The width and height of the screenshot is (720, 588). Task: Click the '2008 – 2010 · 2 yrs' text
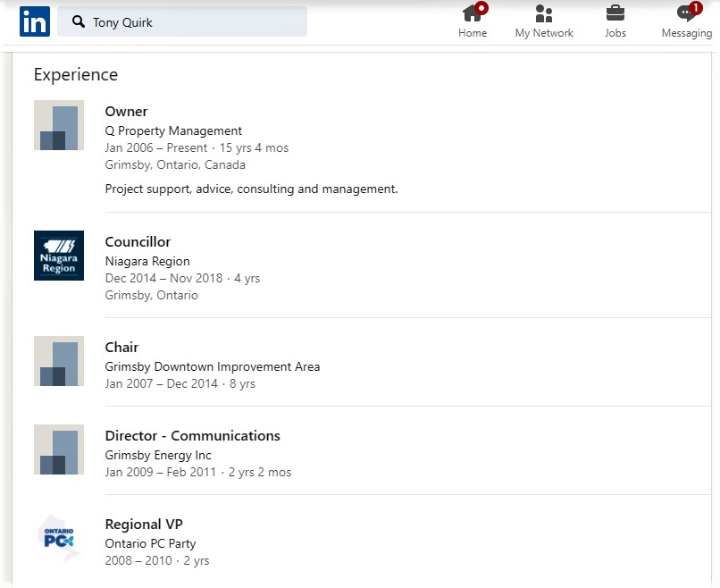[x=157, y=561]
